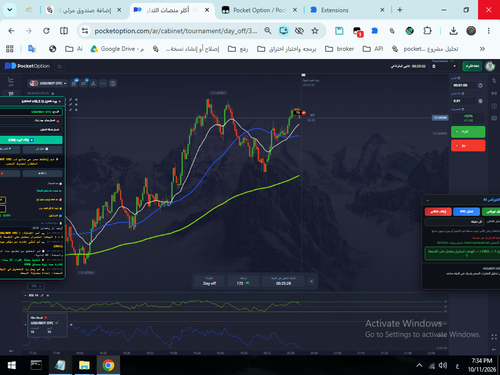Open the trading sidebar chart icon on left
This screenshot has height=375, width=500.
11,80
